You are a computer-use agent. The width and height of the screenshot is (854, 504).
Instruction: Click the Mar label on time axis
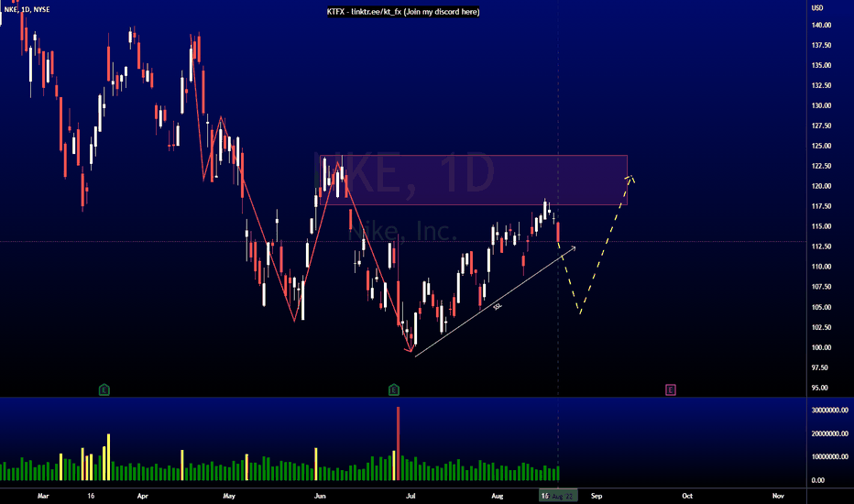click(x=43, y=496)
